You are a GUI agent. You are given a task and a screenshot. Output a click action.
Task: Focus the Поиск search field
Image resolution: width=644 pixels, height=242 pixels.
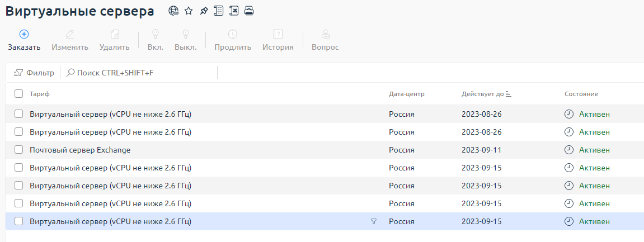[x=142, y=73]
